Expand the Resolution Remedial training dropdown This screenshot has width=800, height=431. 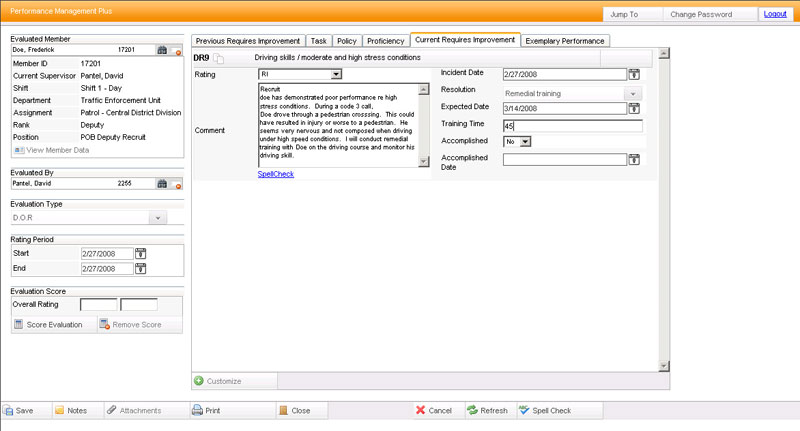click(x=632, y=92)
